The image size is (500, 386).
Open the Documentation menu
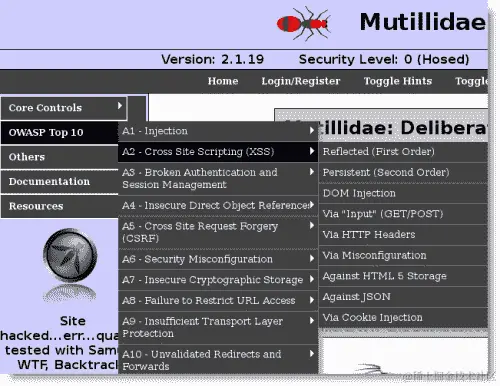[60, 182]
